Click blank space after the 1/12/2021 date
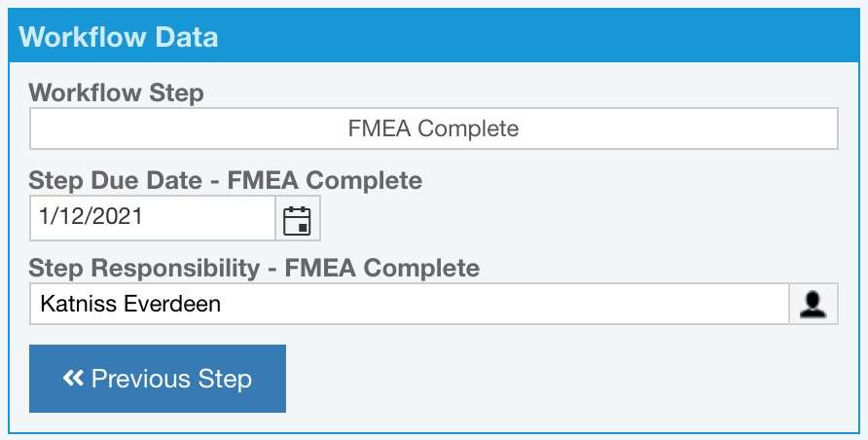Image resolution: width=868 pixels, height=440 pixels. [209, 218]
